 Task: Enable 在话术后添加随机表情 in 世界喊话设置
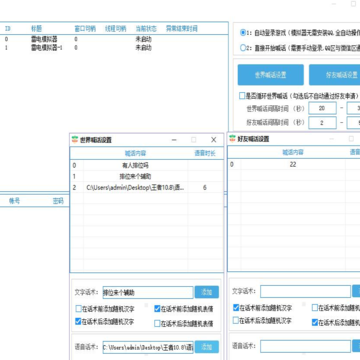click(157, 323)
